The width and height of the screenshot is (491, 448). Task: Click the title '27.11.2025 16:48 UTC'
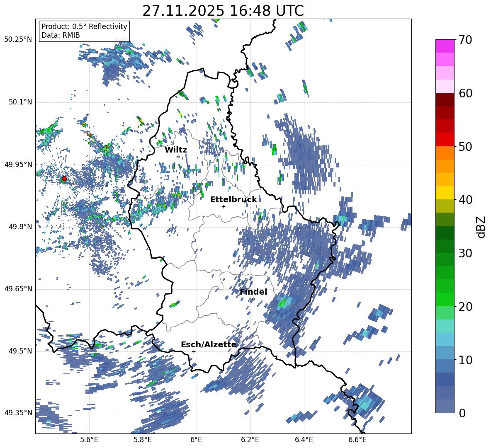pyautogui.click(x=223, y=11)
